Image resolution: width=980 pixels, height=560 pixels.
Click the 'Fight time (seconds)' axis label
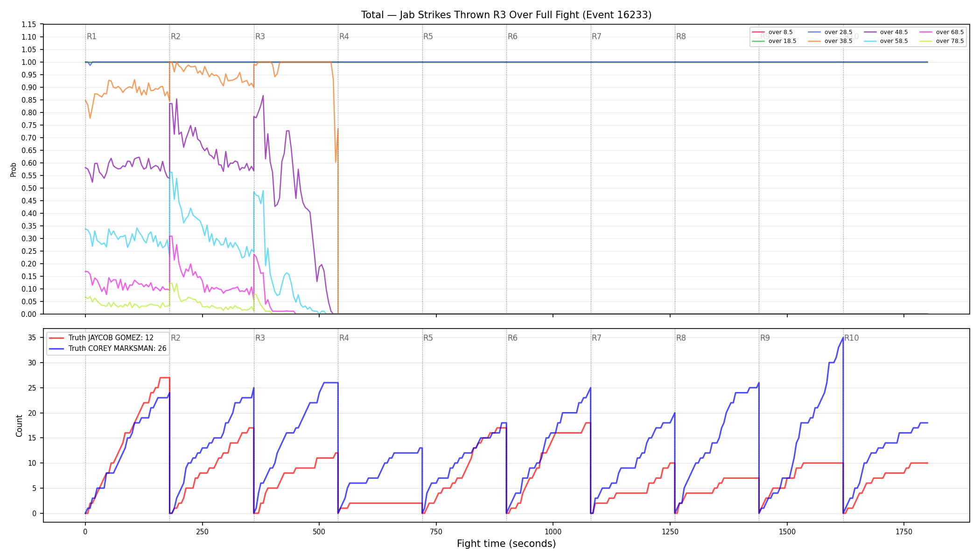(x=506, y=544)
